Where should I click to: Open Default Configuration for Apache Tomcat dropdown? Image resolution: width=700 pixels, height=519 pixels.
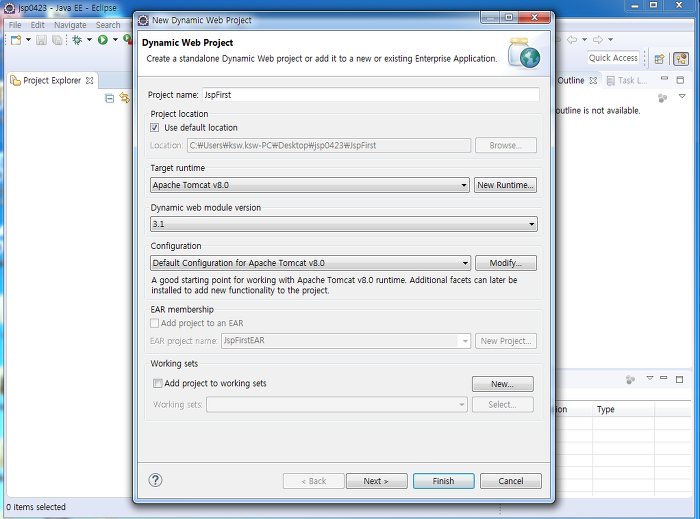click(310, 263)
